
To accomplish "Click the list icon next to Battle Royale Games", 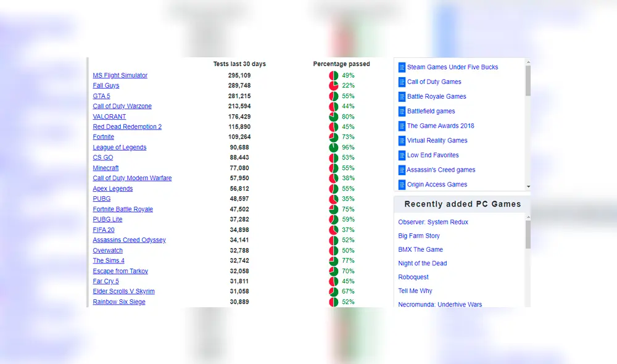I will tap(402, 97).
